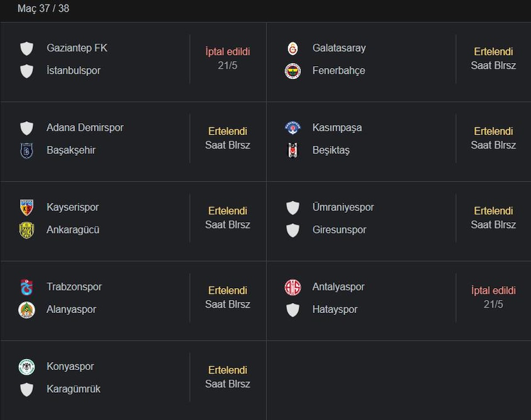Click the Trabzonspor team logo
Screen dimensions: 531x420
tap(27, 287)
